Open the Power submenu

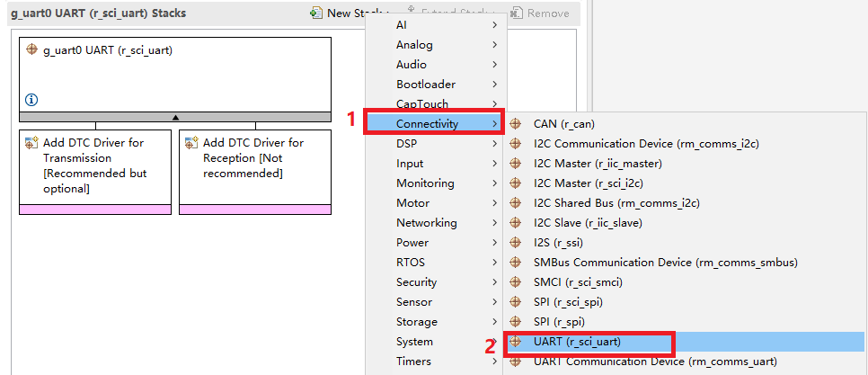436,243
